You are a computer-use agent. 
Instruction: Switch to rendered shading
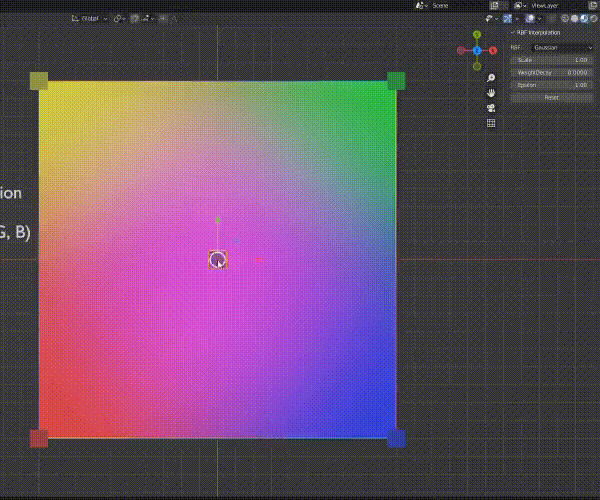click(x=594, y=18)
